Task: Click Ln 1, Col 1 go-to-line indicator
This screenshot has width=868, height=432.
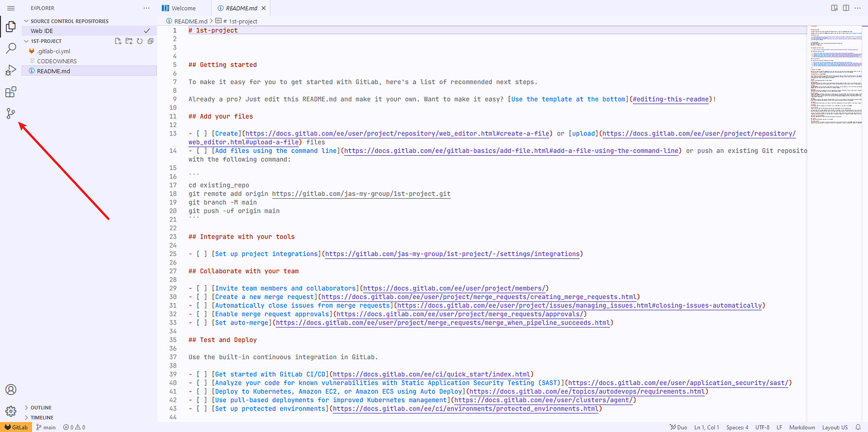Action: [706, 427]
